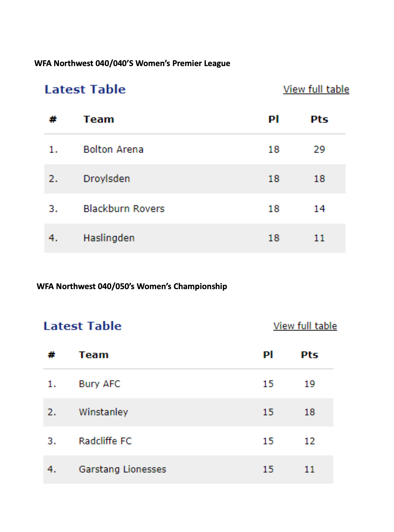Click the Pl column header in Premier table
Viewport: 394px width, 532px height.
274,119
